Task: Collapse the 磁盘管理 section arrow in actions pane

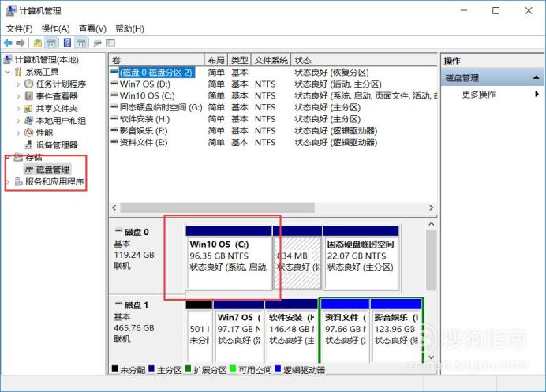Action: click(537, 77)
